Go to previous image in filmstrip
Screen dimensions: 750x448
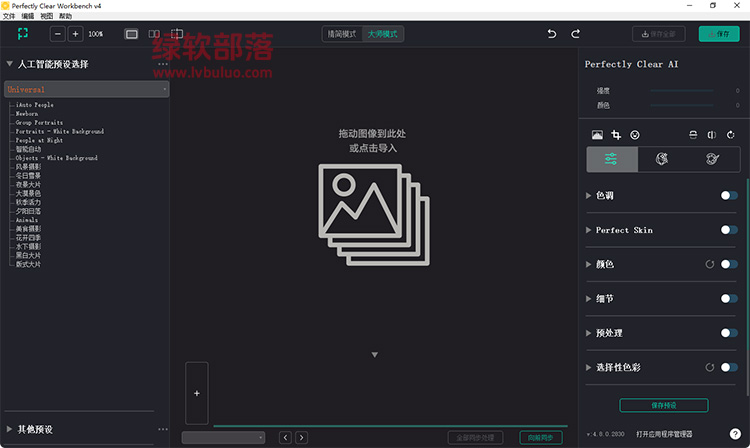tap(286, 437)
